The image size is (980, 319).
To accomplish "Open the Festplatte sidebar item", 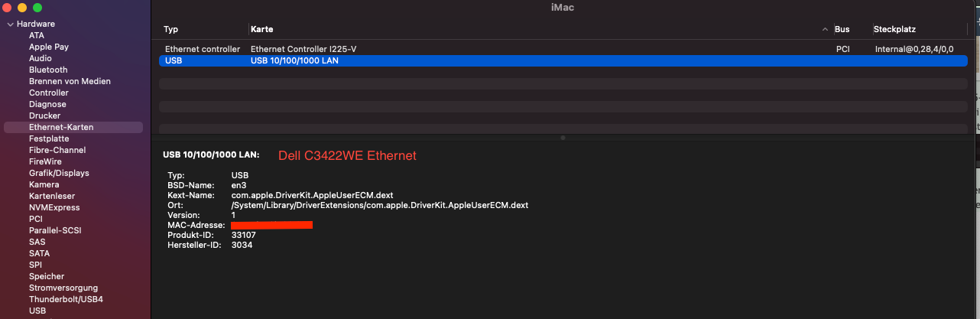I will click(49, 138).
